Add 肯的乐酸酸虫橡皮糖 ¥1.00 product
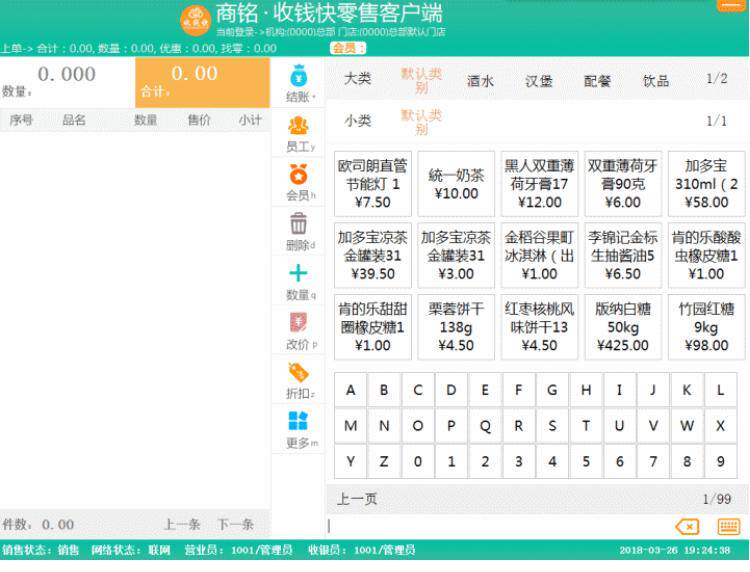 pyautogui.click(x=706, y=255)
